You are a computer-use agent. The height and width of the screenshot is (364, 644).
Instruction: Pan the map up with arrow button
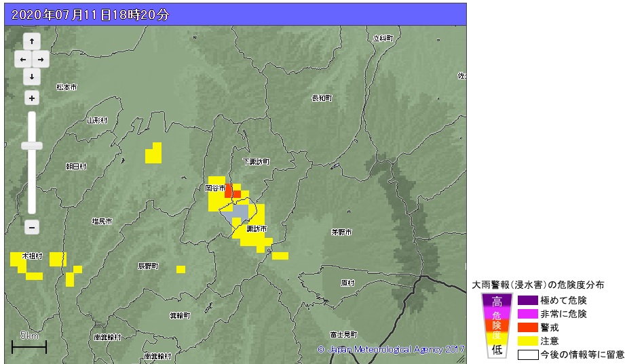(x=32, y=42)
